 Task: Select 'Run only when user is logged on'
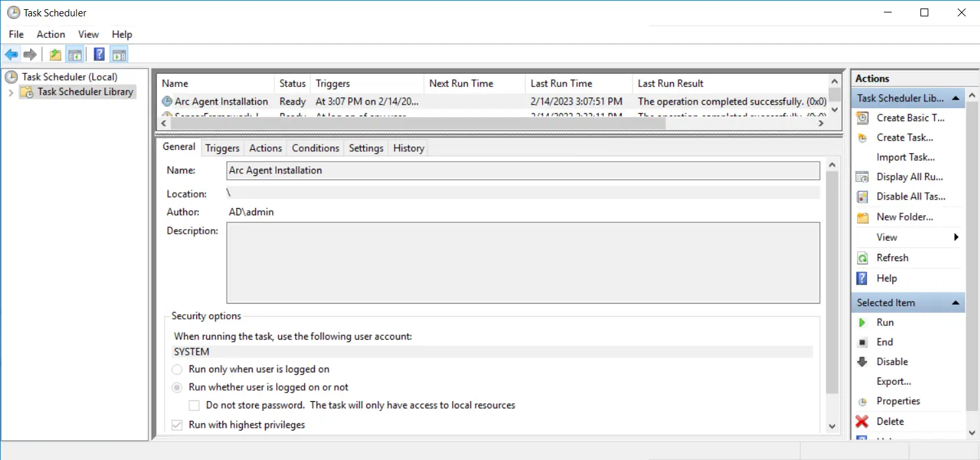pyautogui.click(x=177, y=369)
